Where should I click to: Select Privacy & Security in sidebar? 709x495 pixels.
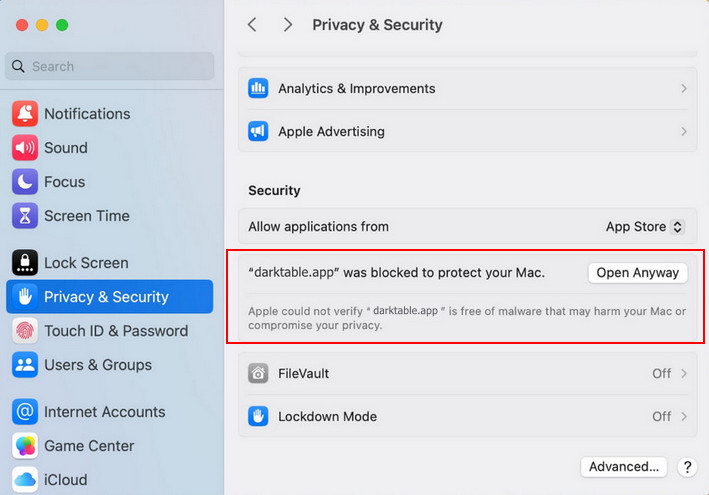click(x=106, y=297)
